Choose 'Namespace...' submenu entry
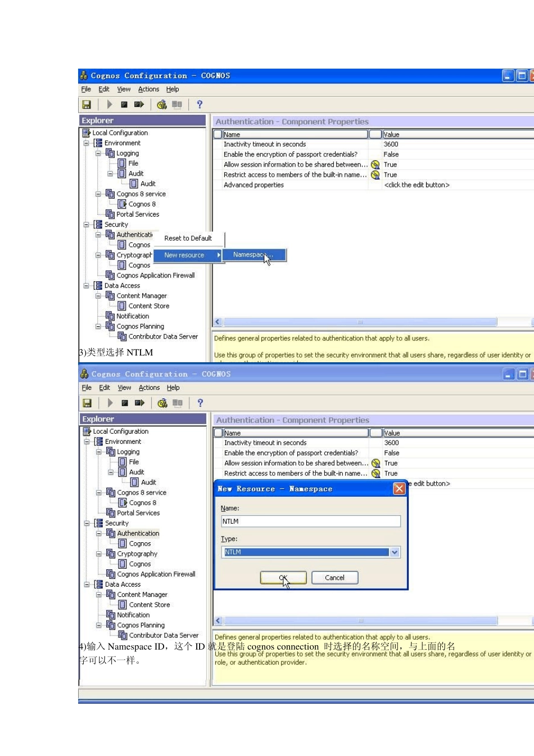This screenshot has width=534, height=756. (254, 255)
